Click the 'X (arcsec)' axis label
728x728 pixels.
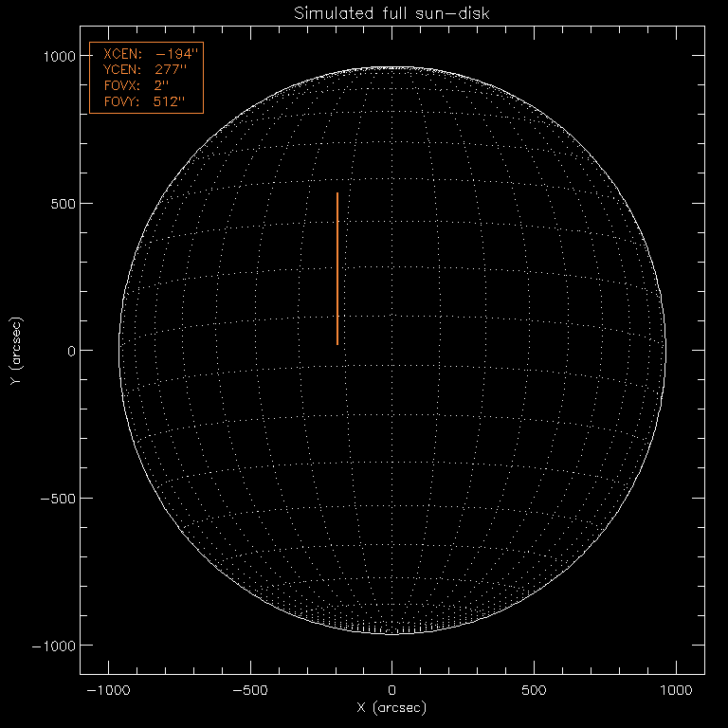(391, 708)
